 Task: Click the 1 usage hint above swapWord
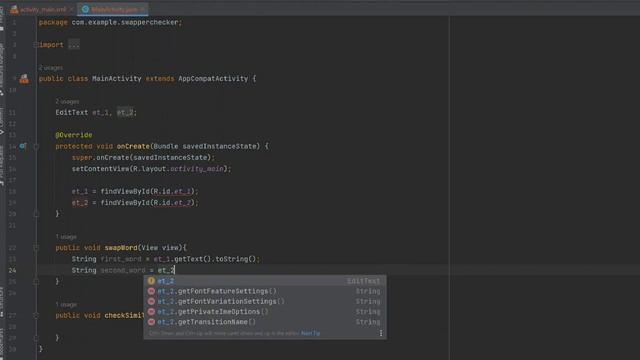(66, 237)
